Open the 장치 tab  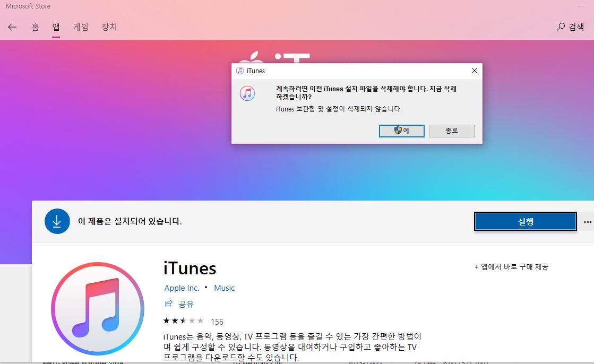[x=109, y=27]
